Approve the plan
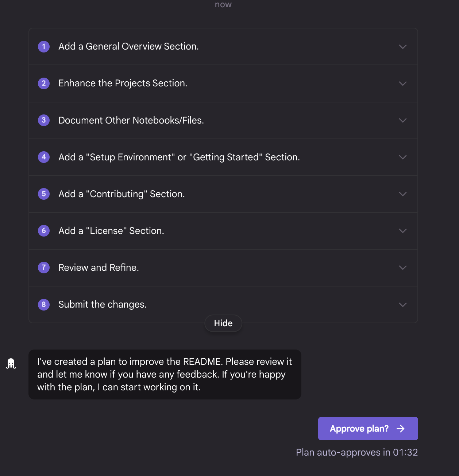The width and height of the screenshot is (459, 476). click(368, 429)
